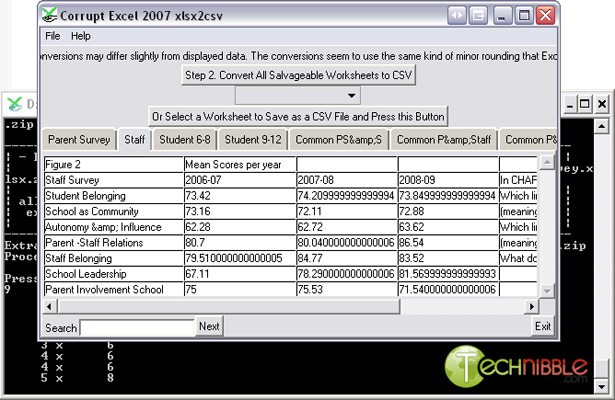
Task: Select the 2008-09 header cell
Action: (x=448, y=180)
